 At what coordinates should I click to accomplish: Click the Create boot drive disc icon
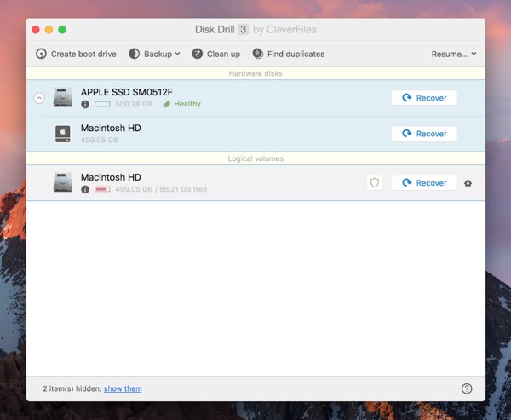pyautogui.click(x=41, y=54)
